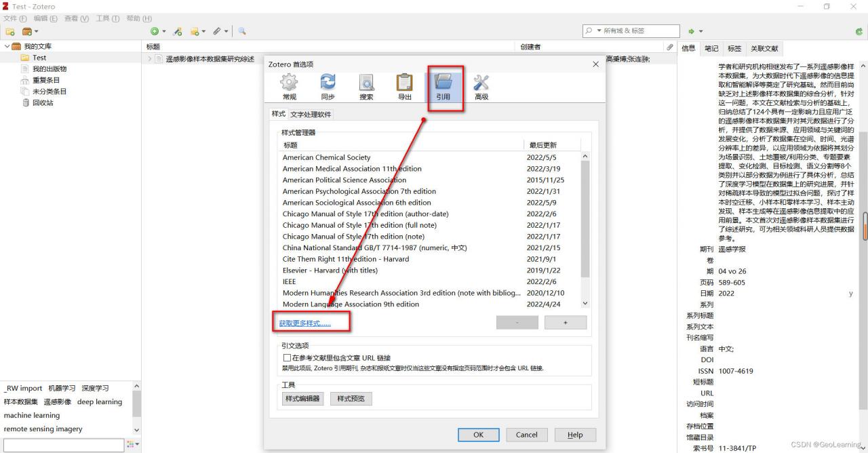Viewport: 868px width, 453px height.
Task: Open the 帮助 (H) menu
Action: (x=139, y=18)
